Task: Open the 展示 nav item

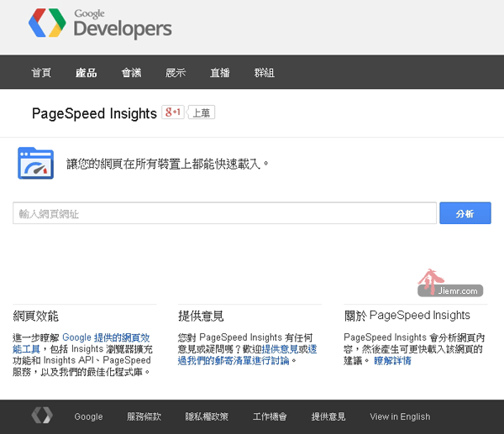Action: click(x=176, y=72)
